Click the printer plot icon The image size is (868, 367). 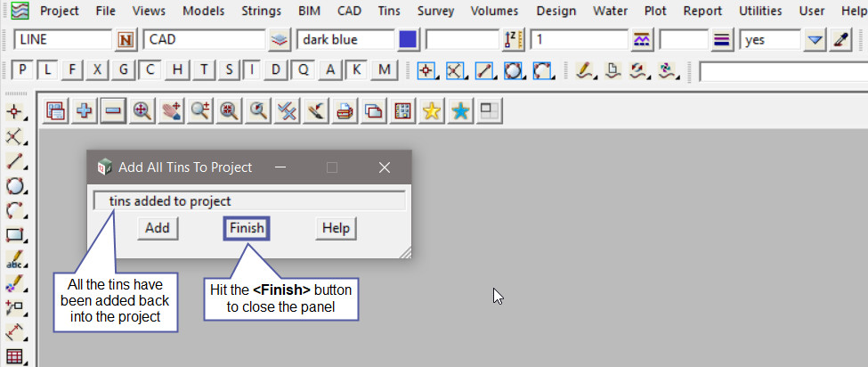pos(345,111)
